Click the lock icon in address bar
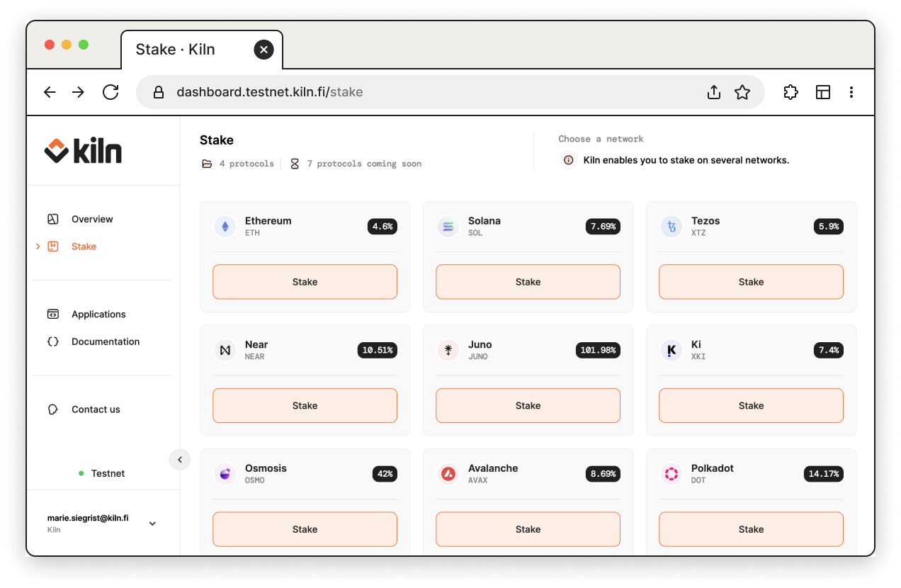The width and height of the screenshot is (901, 588). click(159, 92)
